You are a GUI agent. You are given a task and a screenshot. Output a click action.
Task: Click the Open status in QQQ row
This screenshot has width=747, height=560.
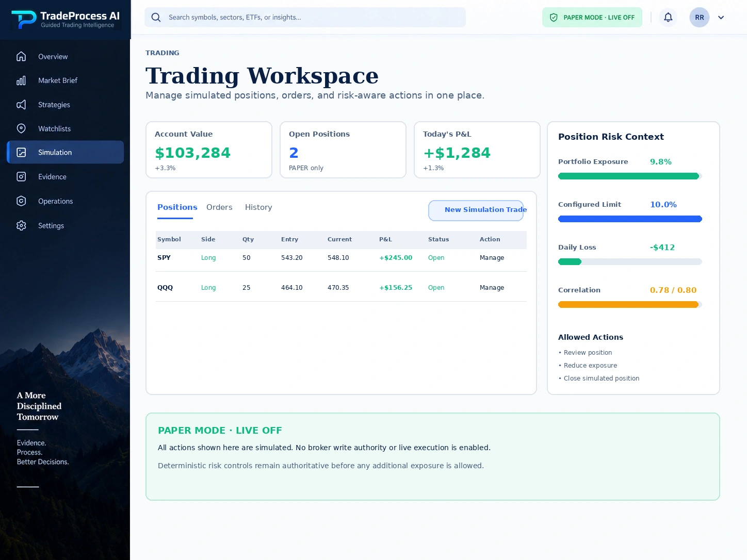click(436, 288)
